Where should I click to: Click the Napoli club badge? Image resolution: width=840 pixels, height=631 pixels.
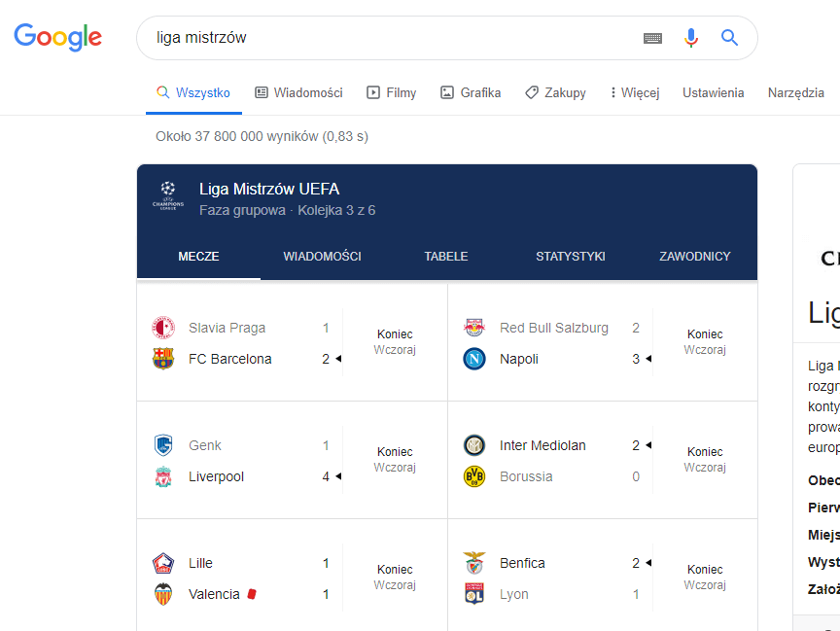point(474,359)
